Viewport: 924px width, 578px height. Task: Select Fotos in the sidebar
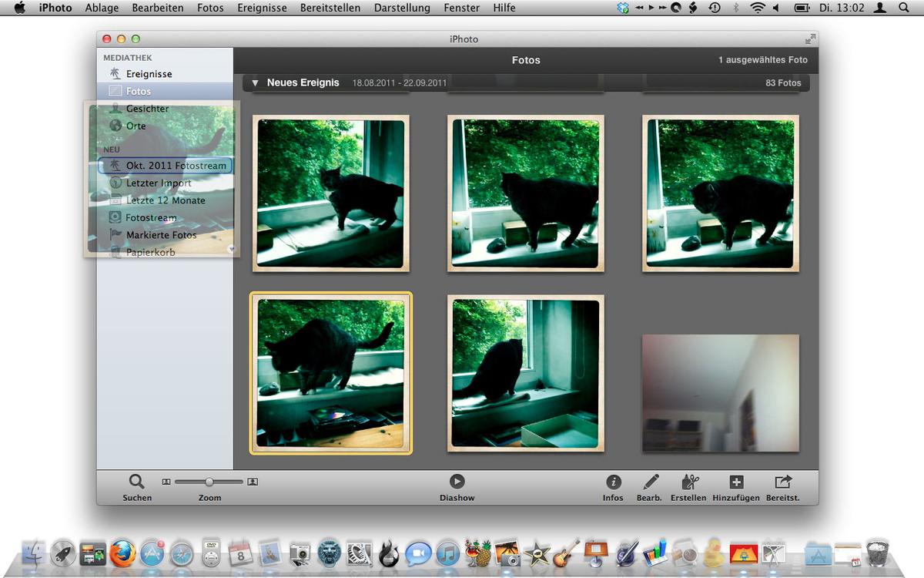pos(165,91)
